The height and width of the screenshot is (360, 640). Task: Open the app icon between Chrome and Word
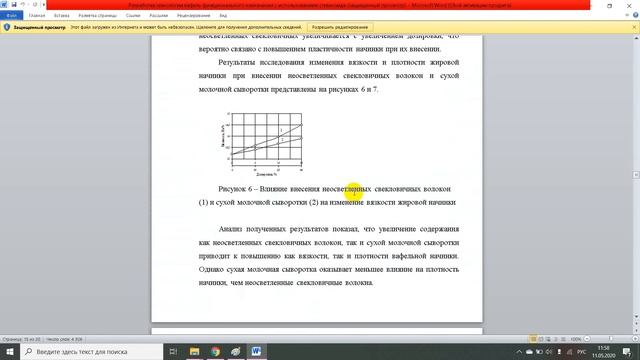point(236,351)
